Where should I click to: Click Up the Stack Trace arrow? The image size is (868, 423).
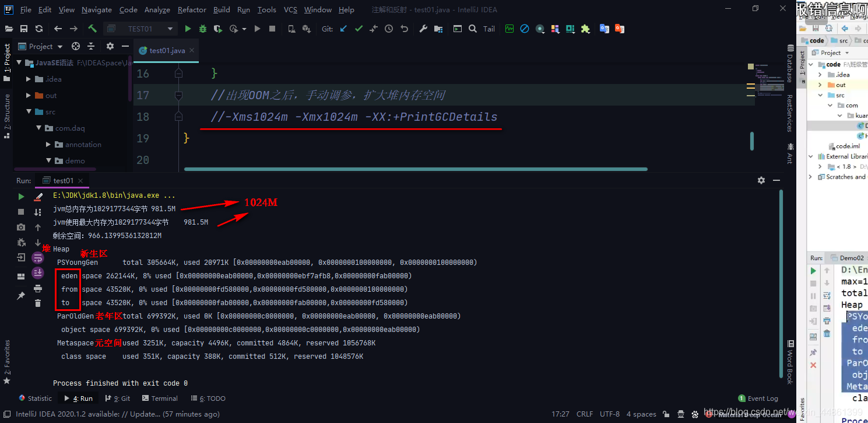pos(38,227)
